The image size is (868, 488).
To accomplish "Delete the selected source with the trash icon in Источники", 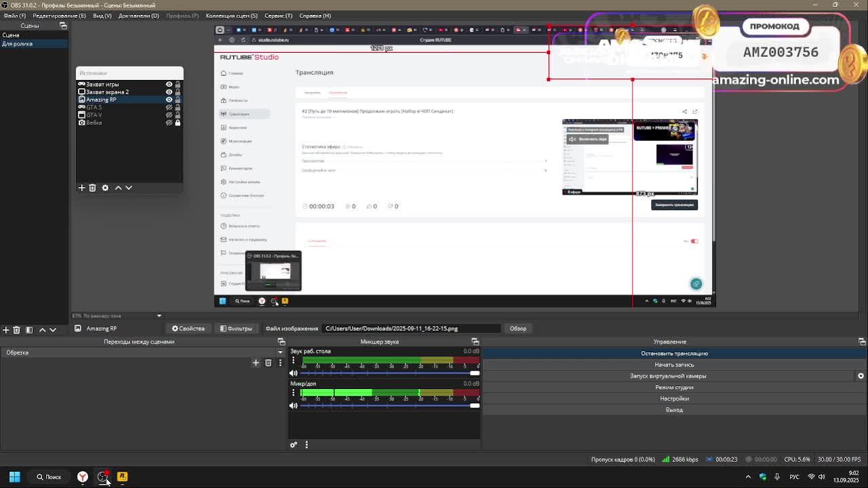I will coord(93,188).
